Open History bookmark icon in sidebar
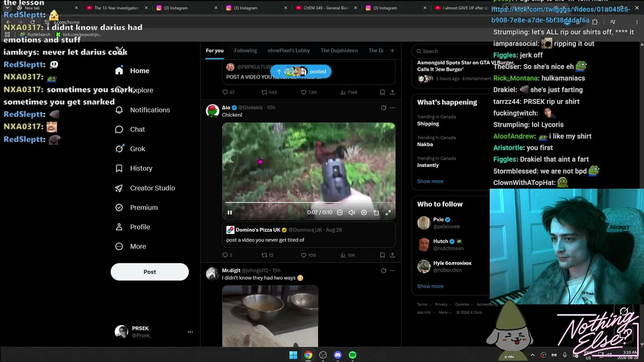Viewport: 644px width, 362px height. pyautogui.click(x=119, y=168)
